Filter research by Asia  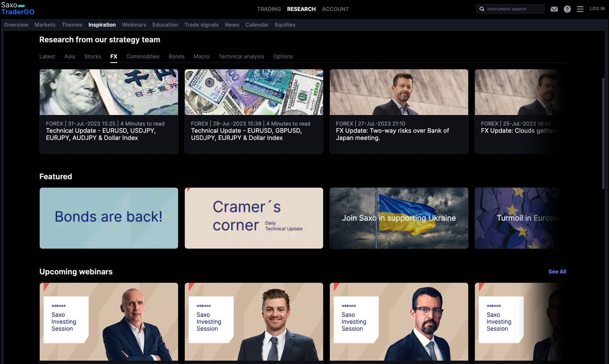point(70,56)
